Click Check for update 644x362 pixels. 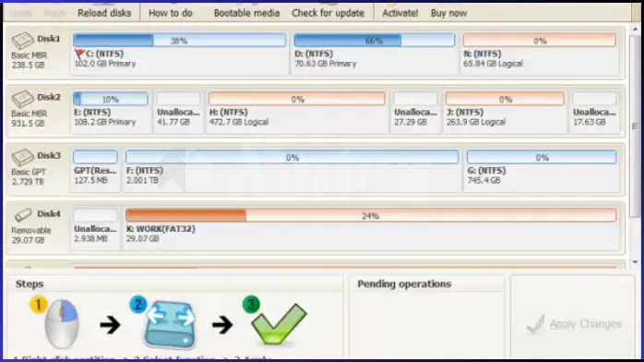[x=328, y=13]
